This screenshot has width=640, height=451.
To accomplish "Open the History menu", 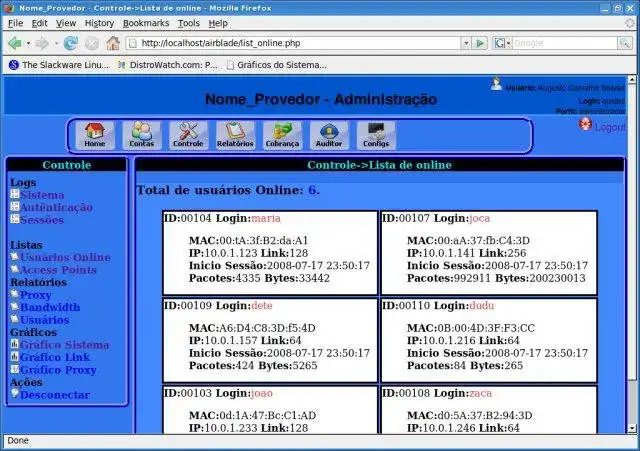I will (100, 23).
